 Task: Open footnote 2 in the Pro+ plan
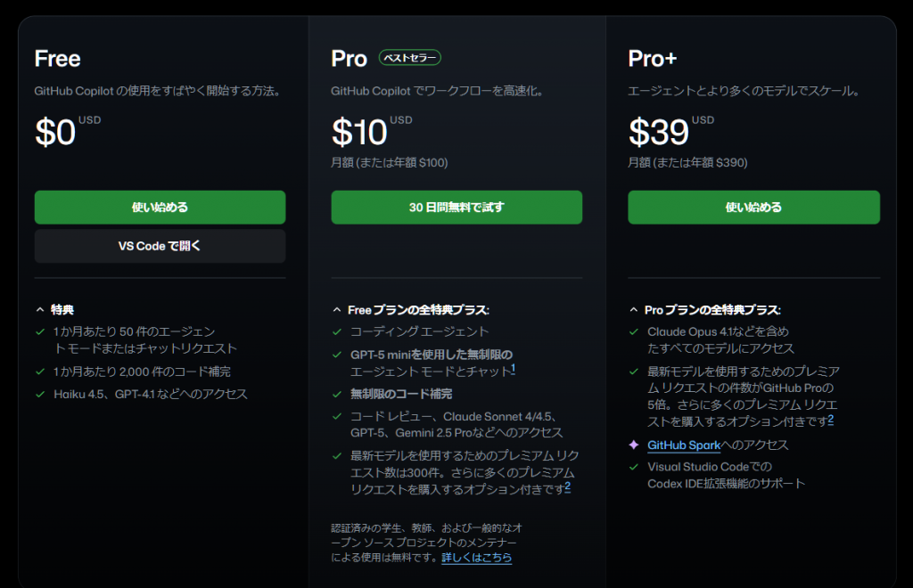click(831, 419)
